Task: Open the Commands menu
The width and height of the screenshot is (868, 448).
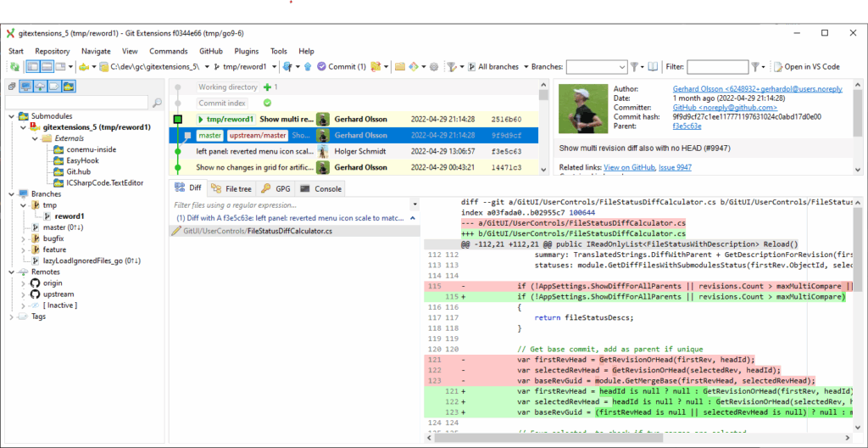Action: click(169, 51)
